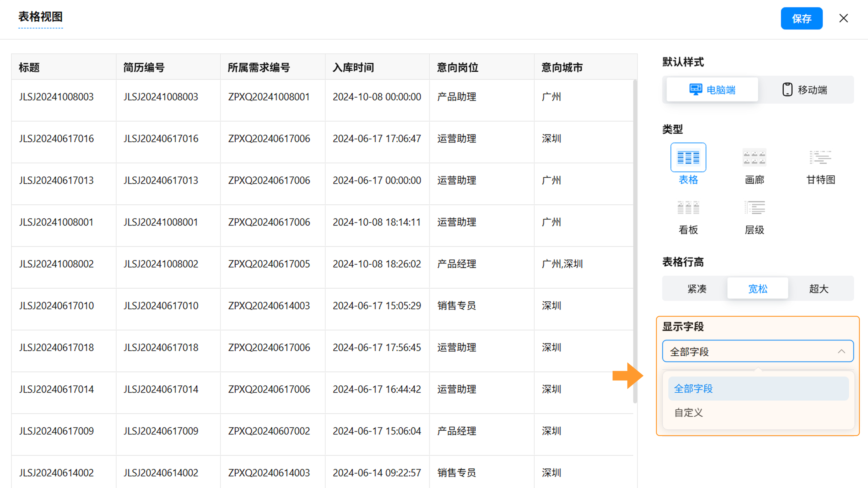Choose 自定义 from the field dropdown list
868x488 pixels.
[x=689, y=413]
